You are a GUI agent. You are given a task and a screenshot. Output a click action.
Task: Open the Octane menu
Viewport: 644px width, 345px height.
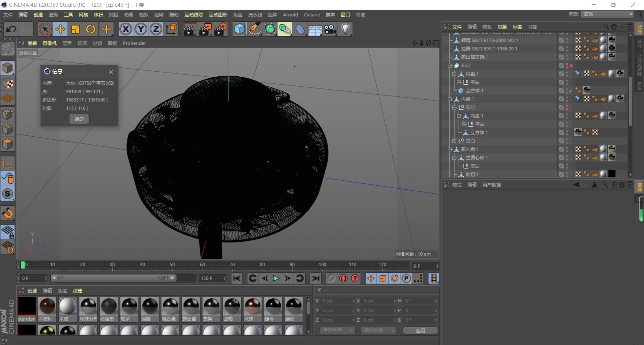(312, 15)
